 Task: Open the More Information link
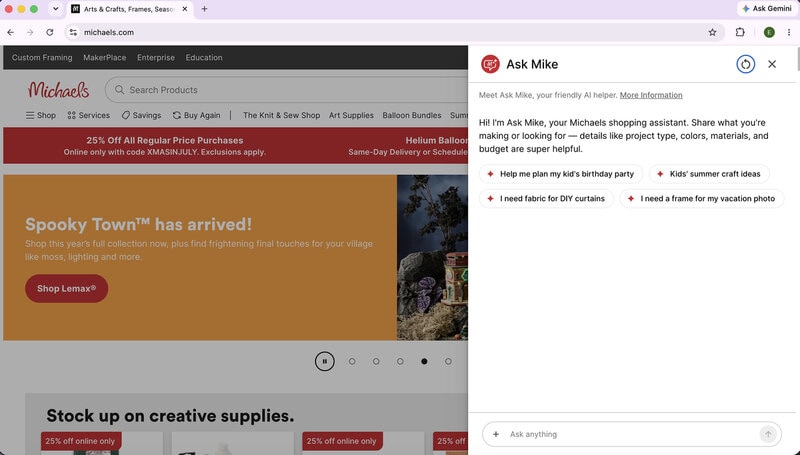651,95
